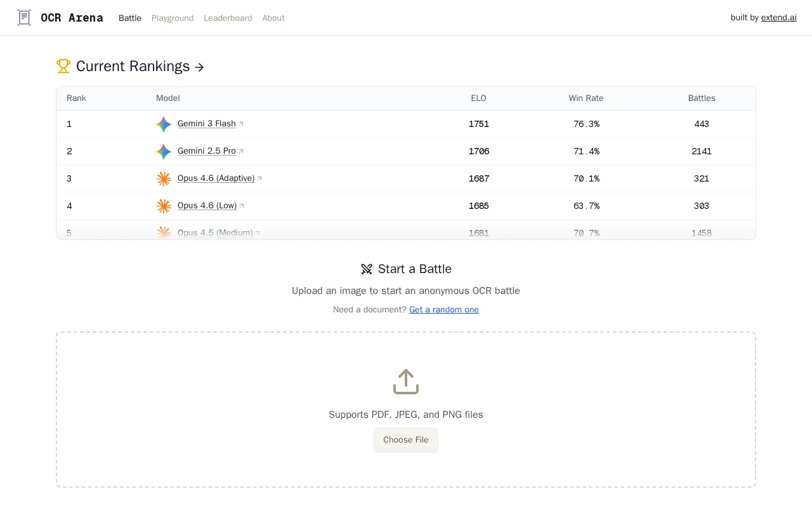Click the OCR Arena document logo icon
The height and width of the screenshot is (508, 812).
point(24,18)
